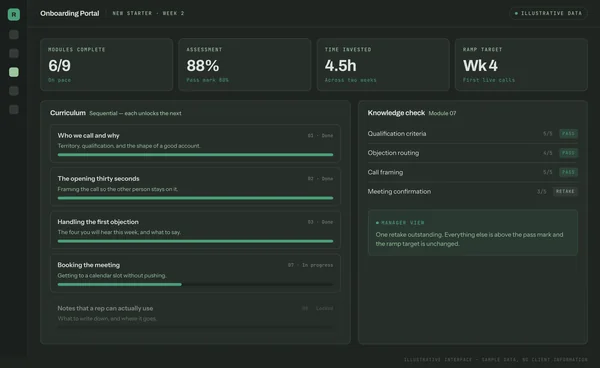Click the '01 · Done' status label

[320, 135]
